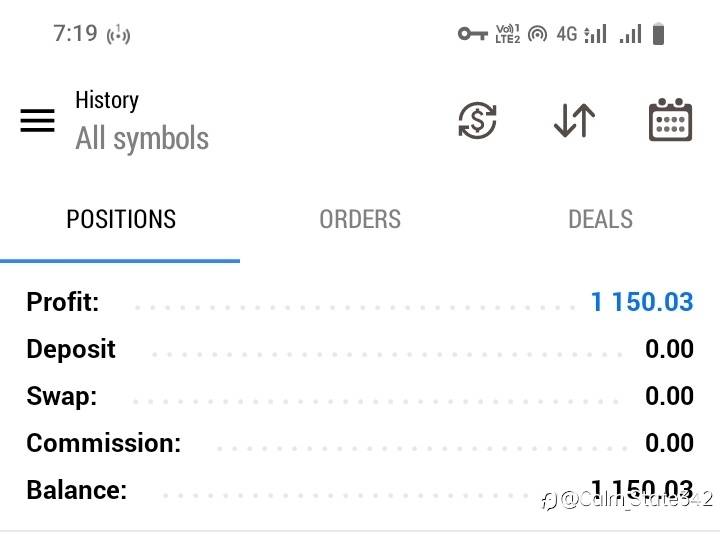The height and width of the screenshot is (535, 720).
Task: Tap the History title
Action: 107,100
